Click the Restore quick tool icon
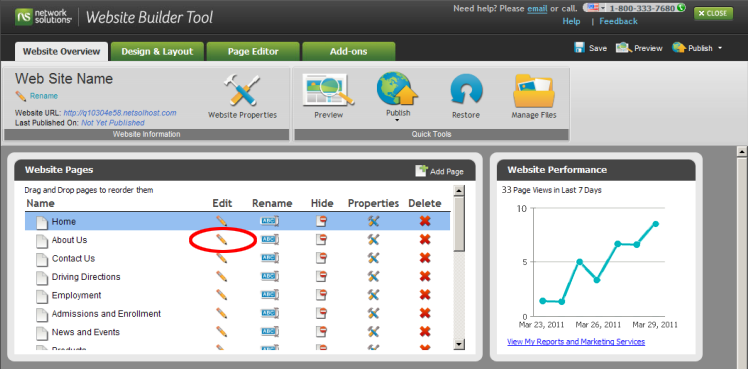This screenshot has height=369, width=748. tap(466, 90)
